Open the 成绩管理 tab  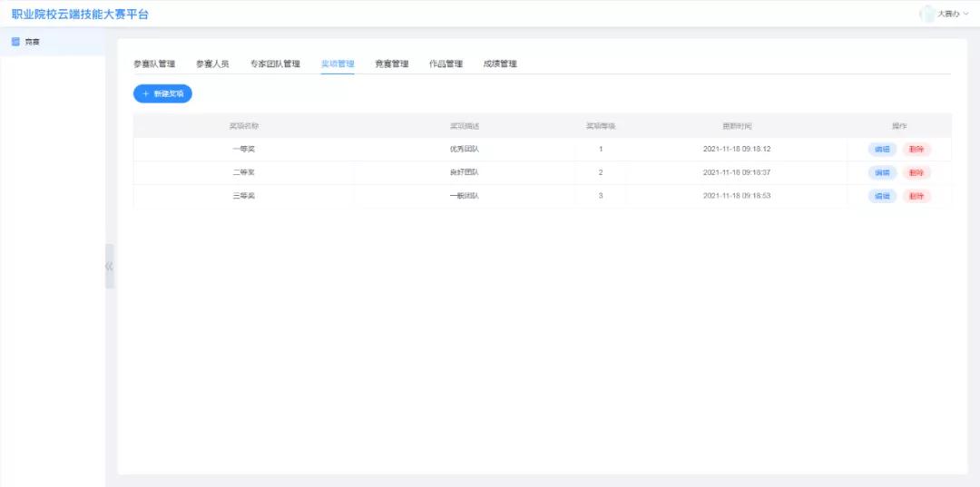(500, 64)
